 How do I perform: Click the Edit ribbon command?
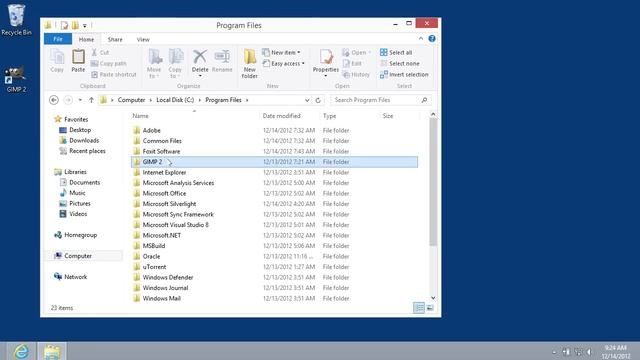click(352, 64)
